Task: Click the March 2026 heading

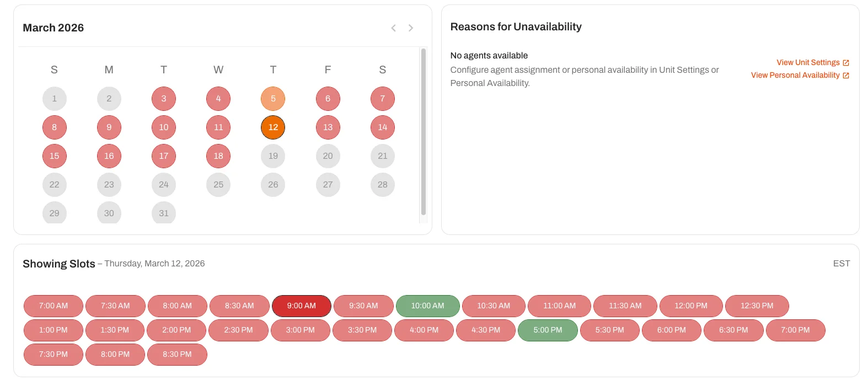Action: pyautogui.click(x=53, y=28)
